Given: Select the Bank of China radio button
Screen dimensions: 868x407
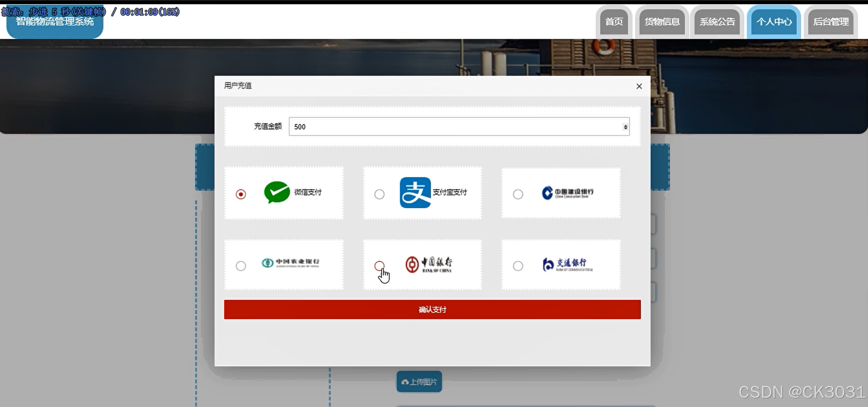Looking at the screenshot, I should tap(379, 266).
